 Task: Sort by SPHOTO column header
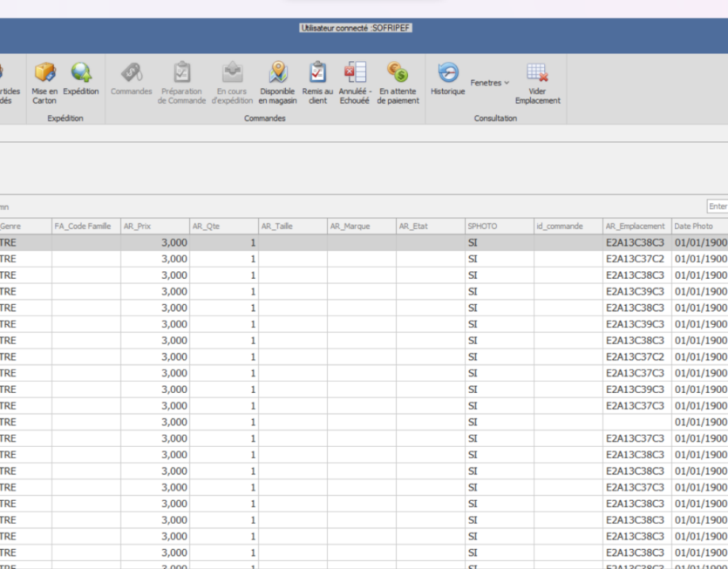coord(499,227)
